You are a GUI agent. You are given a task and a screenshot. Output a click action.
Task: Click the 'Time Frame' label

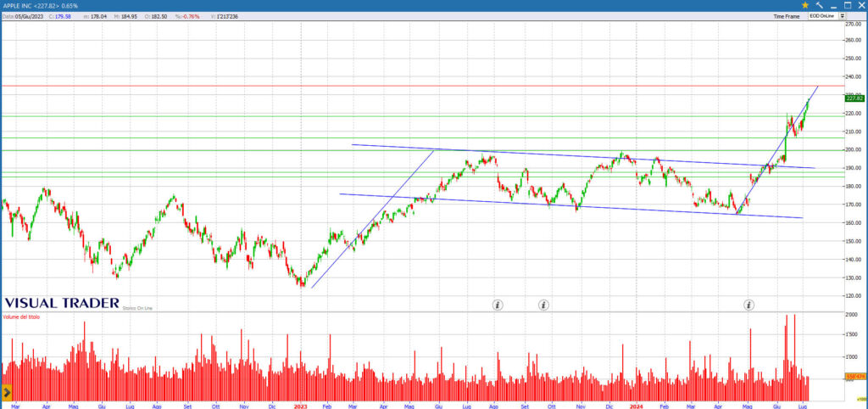(786, 17)
